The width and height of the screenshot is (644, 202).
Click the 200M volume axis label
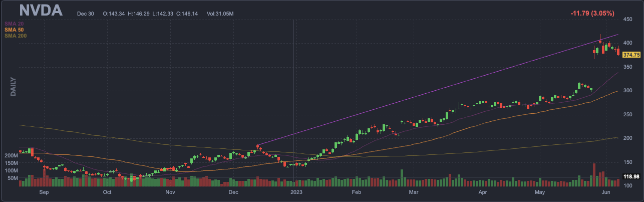click(x=12, y=156)
